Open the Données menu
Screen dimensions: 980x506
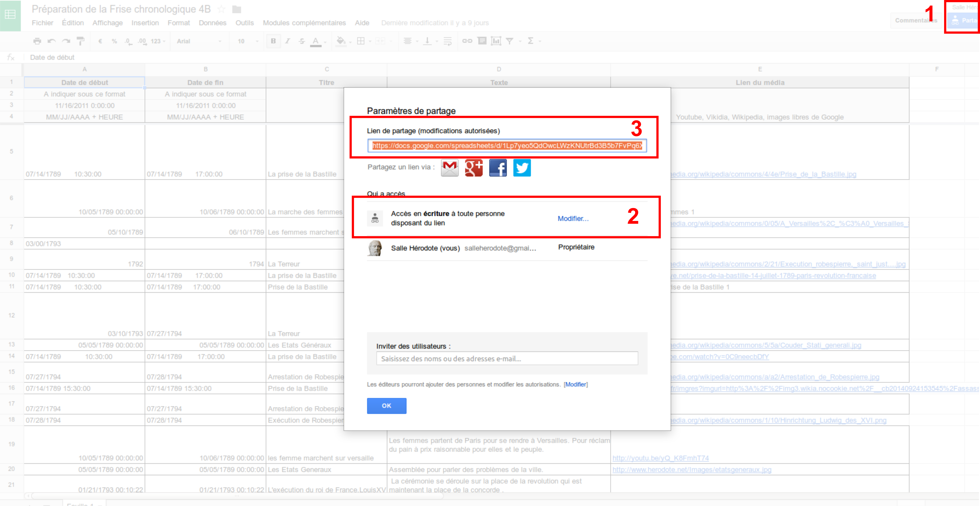click(213, 23)
